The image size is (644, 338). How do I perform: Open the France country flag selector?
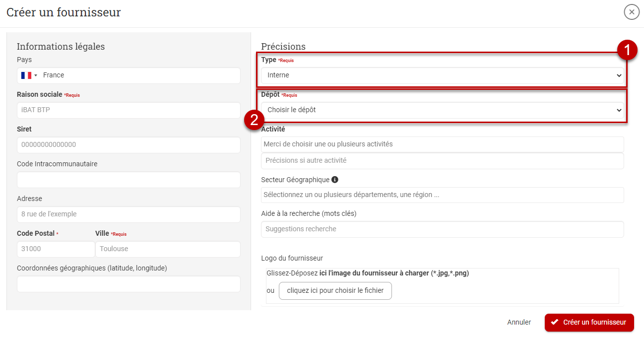point(29,75)
